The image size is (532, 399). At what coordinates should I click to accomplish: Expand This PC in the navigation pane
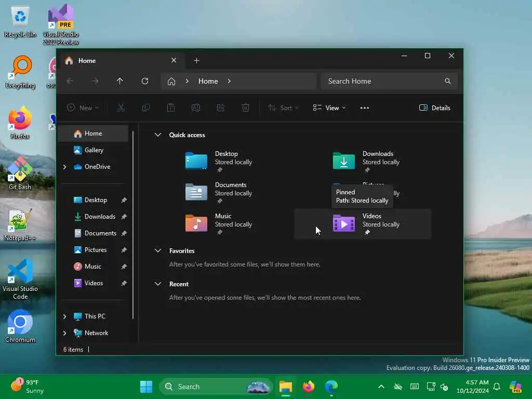pos(64,316)
